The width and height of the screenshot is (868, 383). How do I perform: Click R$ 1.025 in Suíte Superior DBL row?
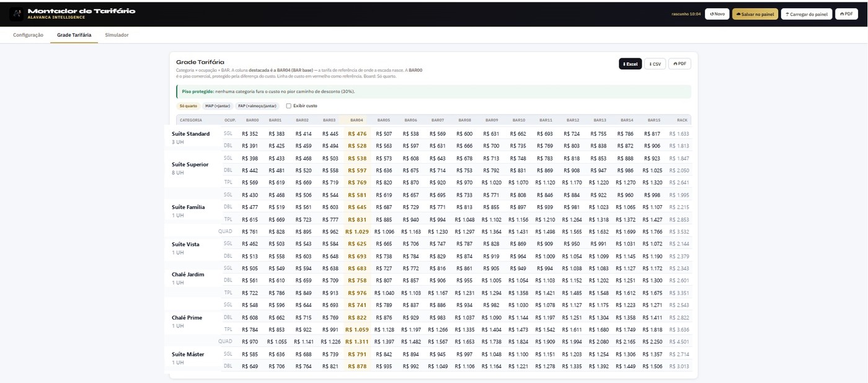click(652, 170)
